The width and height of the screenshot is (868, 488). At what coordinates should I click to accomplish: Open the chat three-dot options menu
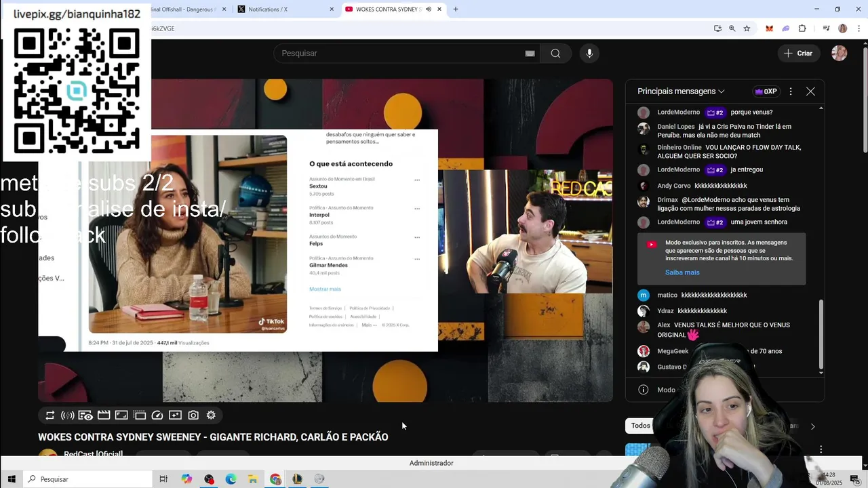click(791, 91)
